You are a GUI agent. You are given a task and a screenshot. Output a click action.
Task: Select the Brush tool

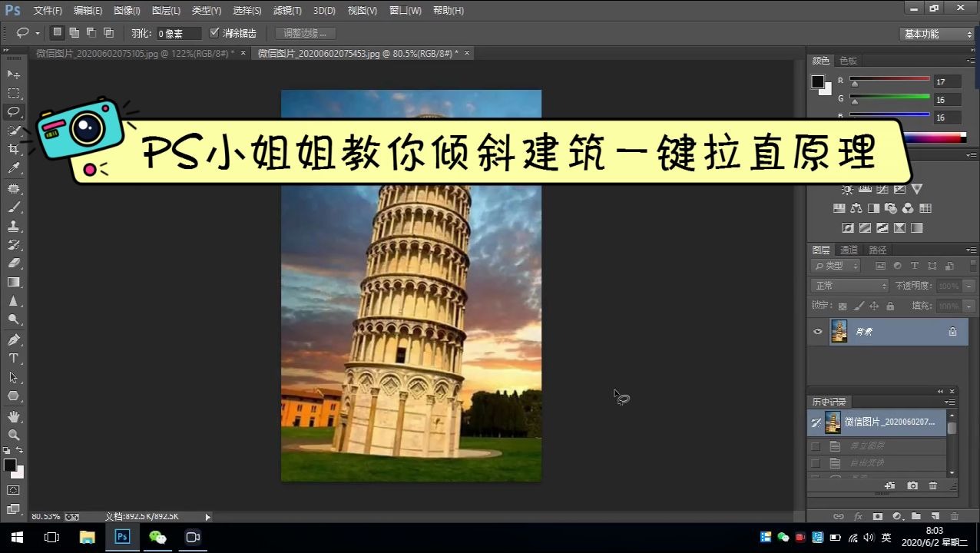pos(14,207)
